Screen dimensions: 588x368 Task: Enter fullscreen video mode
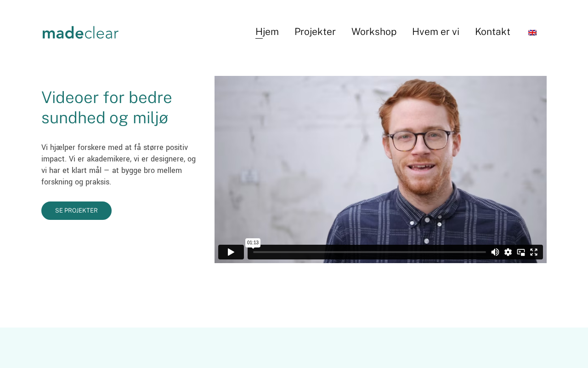(534, 252)
